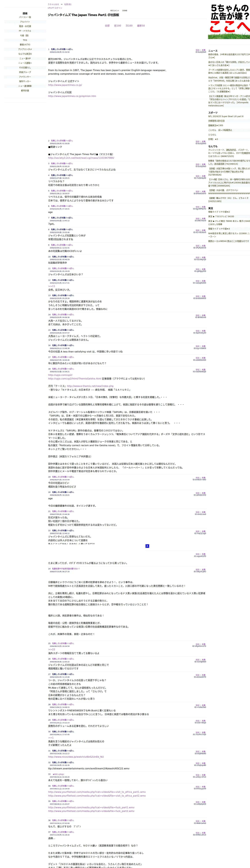Open the モ娘（狼） board in sidebar
This screenshot has width=250, height=868.
pos(25,35)
